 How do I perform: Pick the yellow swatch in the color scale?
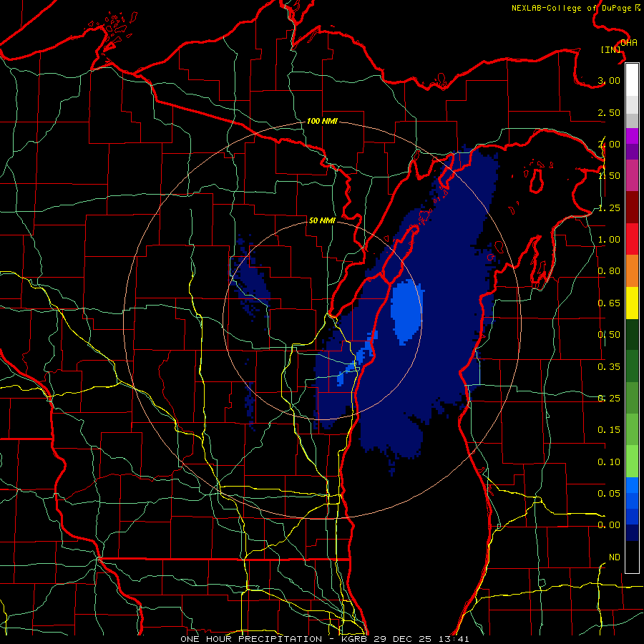pos(632,303)
